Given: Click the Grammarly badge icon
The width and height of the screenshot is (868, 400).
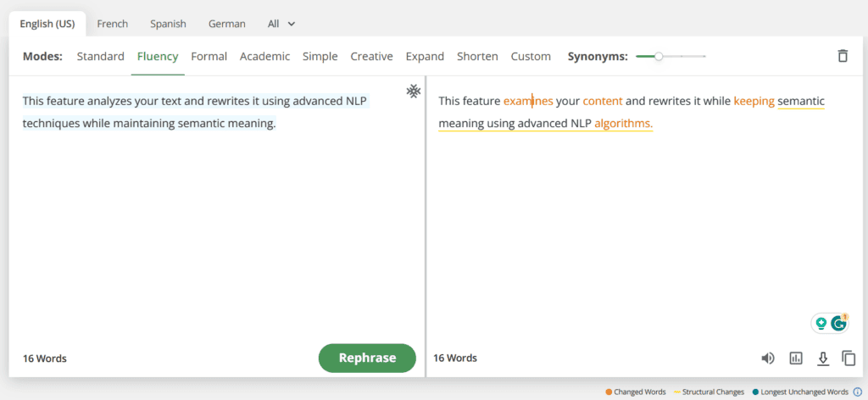Looking at the screenshot, I should [839, 323].
